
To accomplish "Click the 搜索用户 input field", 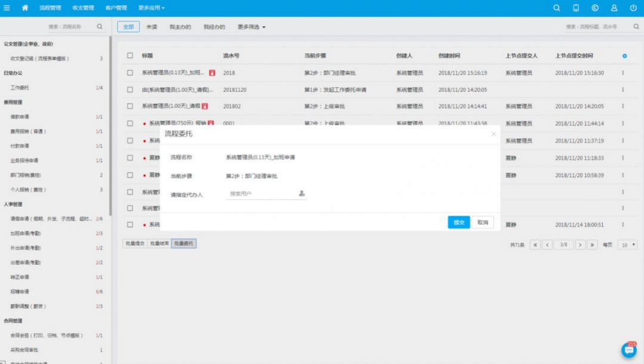I will click(x=261, y=194).
